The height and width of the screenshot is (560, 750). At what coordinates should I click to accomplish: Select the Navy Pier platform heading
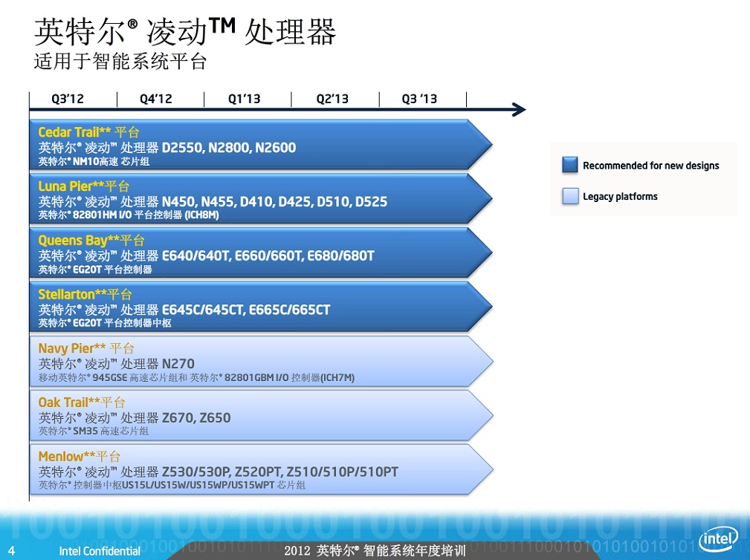[x=86, y=348]
